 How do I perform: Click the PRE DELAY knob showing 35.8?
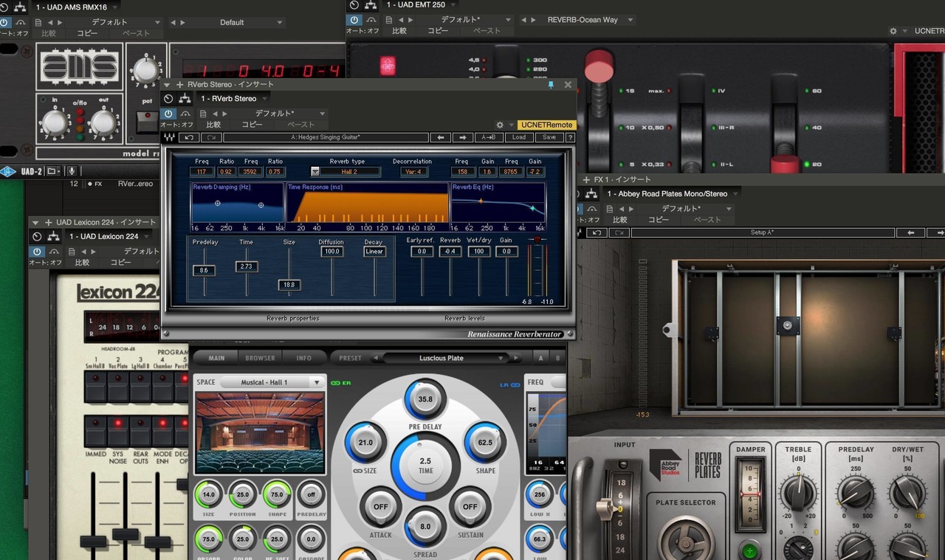[425, 399]
